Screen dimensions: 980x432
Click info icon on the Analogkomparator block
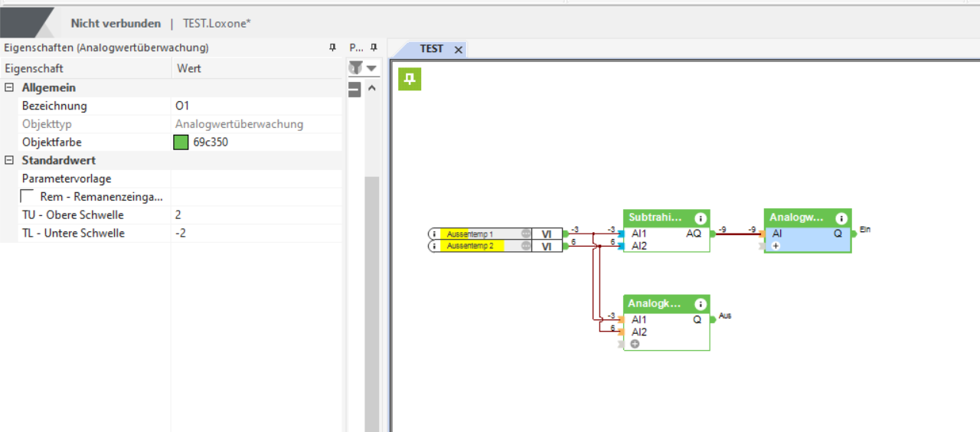(x=699, y=304)
